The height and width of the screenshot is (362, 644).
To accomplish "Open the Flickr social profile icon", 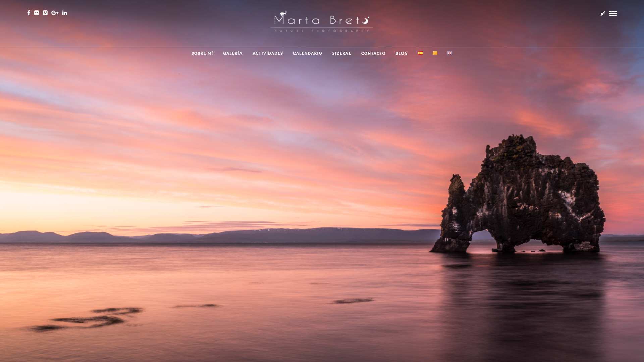I will click(x=37, y=13).
